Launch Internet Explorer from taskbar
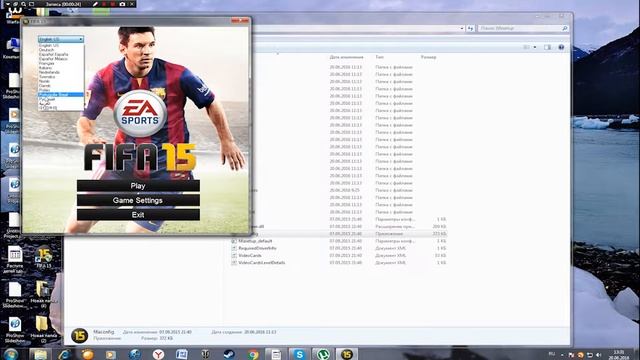 (64, 354)
